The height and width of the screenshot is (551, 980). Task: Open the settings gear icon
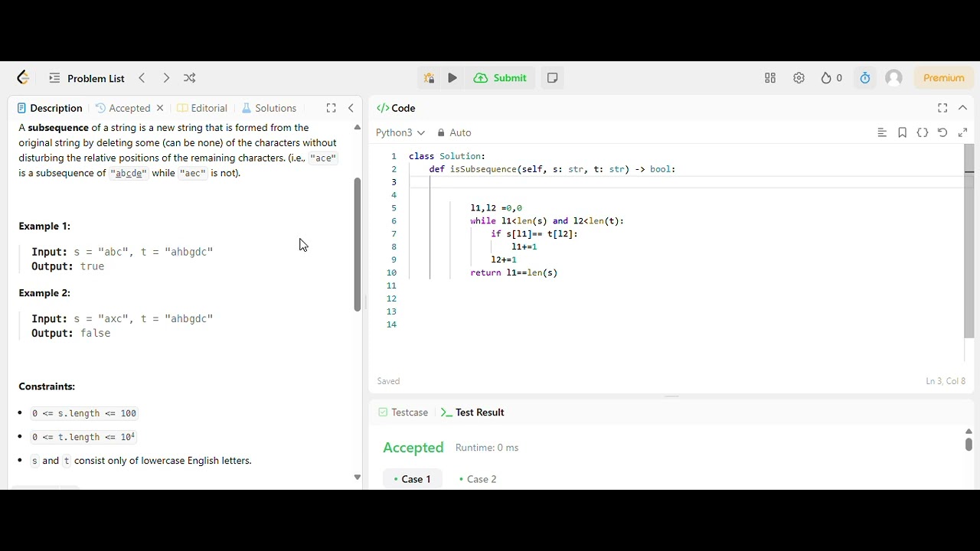799,78
